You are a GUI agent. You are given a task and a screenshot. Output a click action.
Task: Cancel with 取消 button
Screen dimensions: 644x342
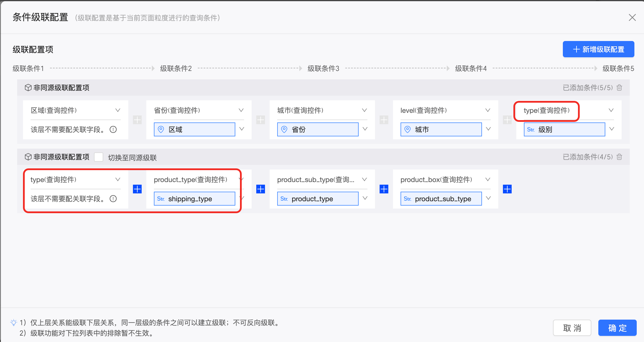pos(572,328)
